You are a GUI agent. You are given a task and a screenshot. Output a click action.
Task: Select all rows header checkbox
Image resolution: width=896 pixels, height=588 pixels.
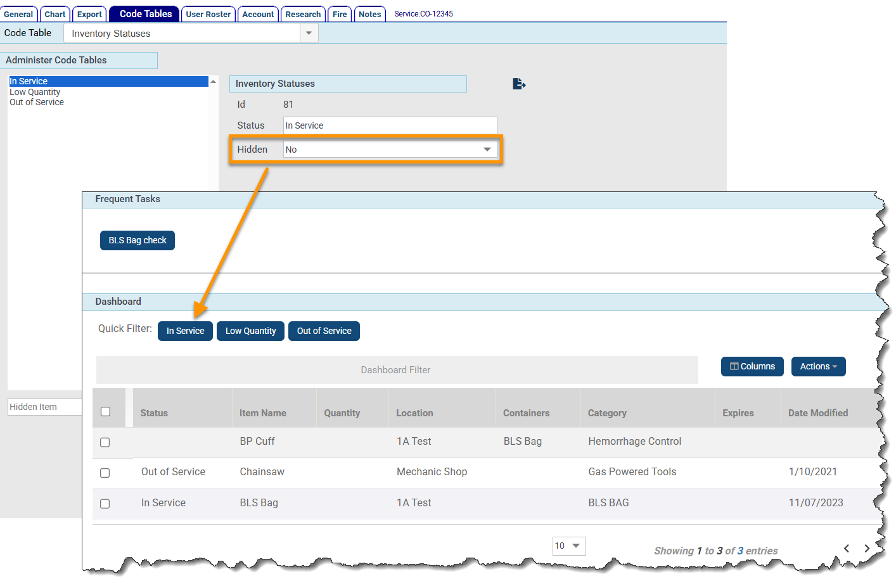(106, 412)
